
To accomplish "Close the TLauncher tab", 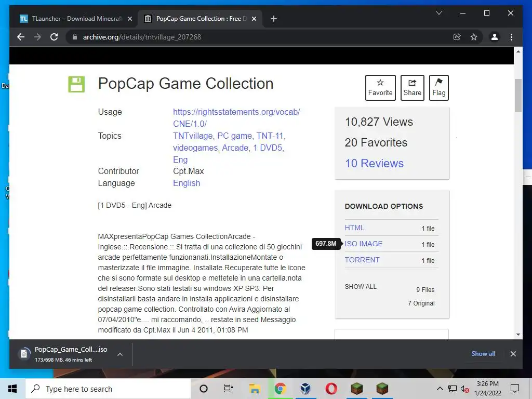I will click(129, 19).
